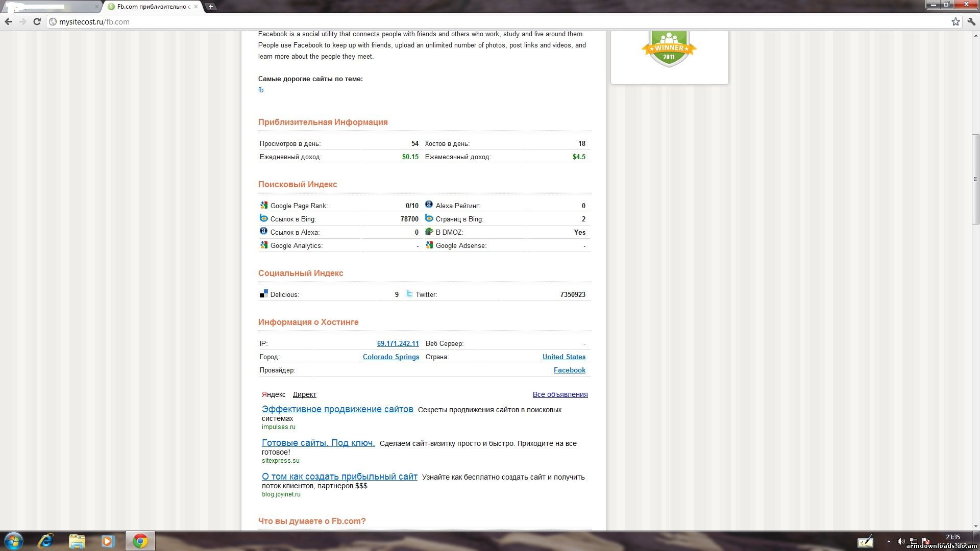Open the United States country link
This screenshot has width=980, height=551.
tap(564, 357)
